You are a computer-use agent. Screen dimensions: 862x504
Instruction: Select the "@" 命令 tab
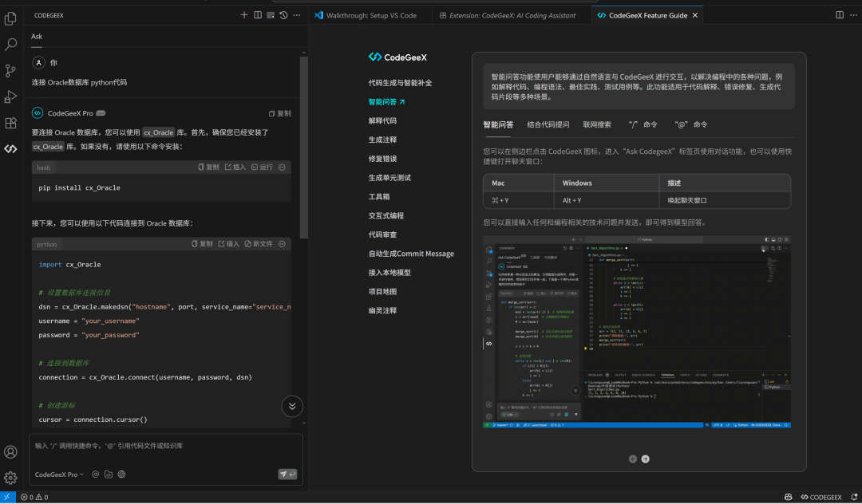(x=691, y=124)
